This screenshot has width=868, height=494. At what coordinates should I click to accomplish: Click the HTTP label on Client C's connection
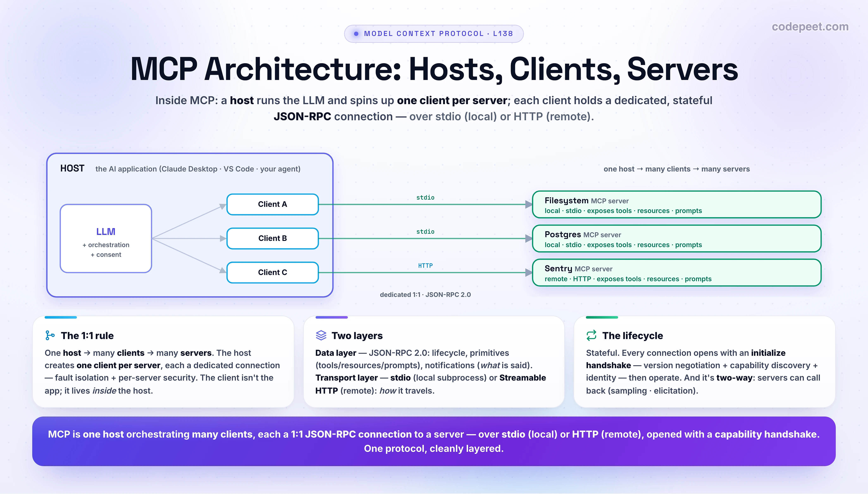click(x=425, y=266)
